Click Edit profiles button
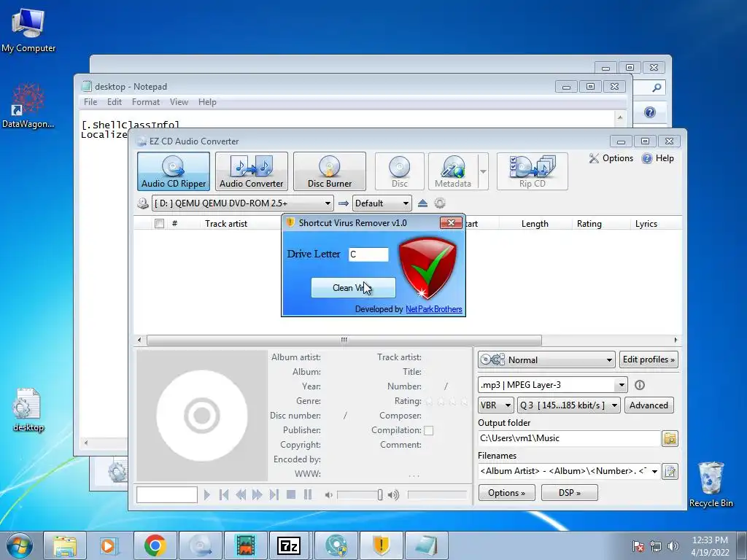The width and height of the screenshot is (747, 560). (649, 359)
